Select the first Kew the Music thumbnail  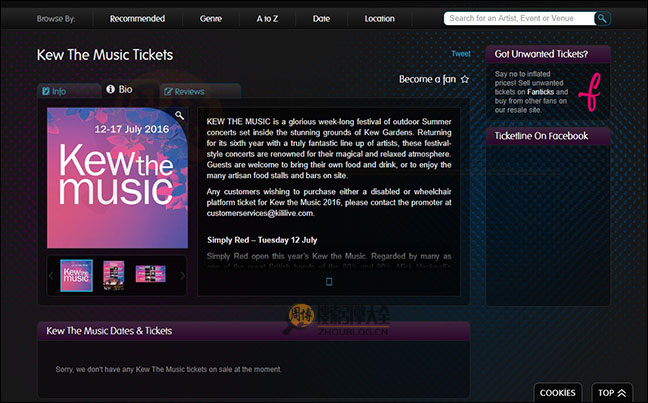(77, 275)
